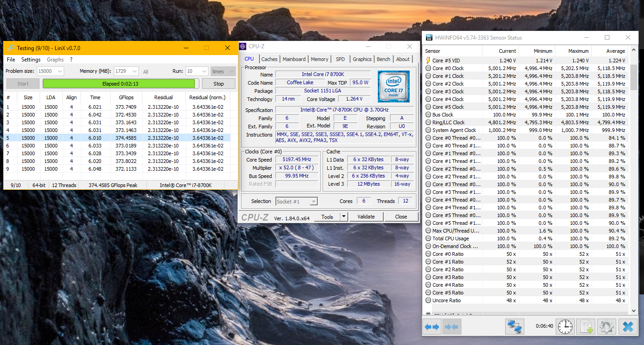Click the lightning bolt icon beside Core #5 VID
The image size is (644, 345).
tap(428, 61)
